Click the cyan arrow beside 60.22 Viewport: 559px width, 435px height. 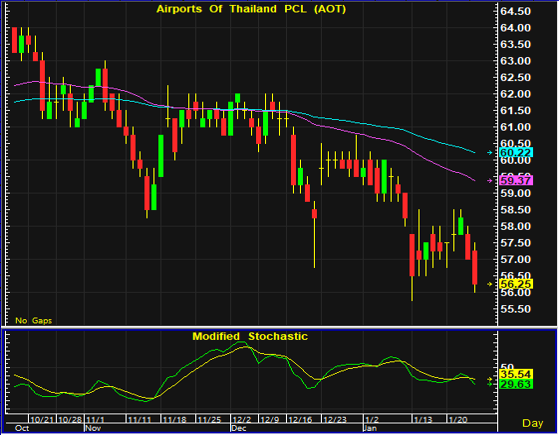490,153
